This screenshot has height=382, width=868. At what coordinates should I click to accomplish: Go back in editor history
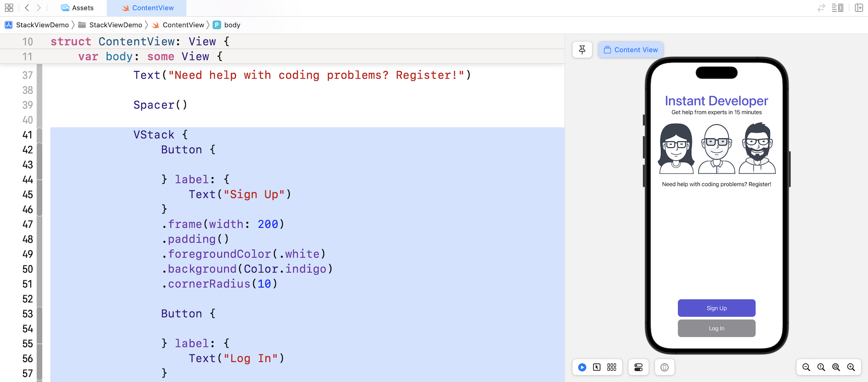(x=27, y=8)
